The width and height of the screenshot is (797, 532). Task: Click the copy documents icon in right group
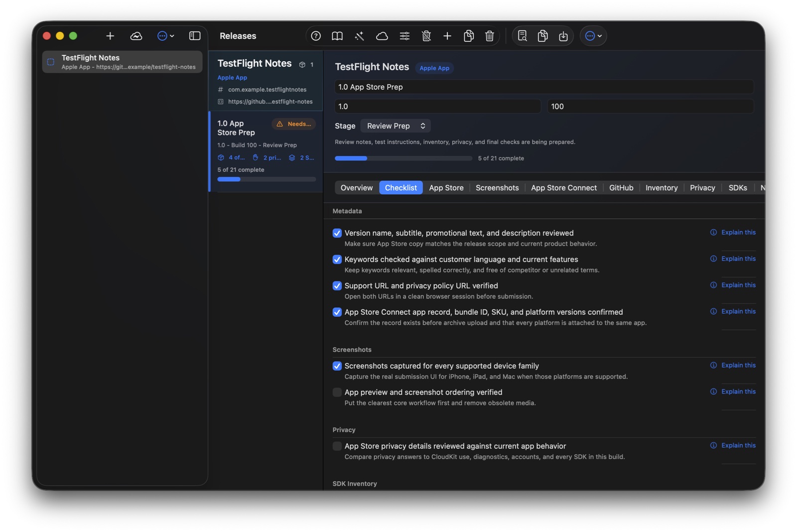[543, 36]
